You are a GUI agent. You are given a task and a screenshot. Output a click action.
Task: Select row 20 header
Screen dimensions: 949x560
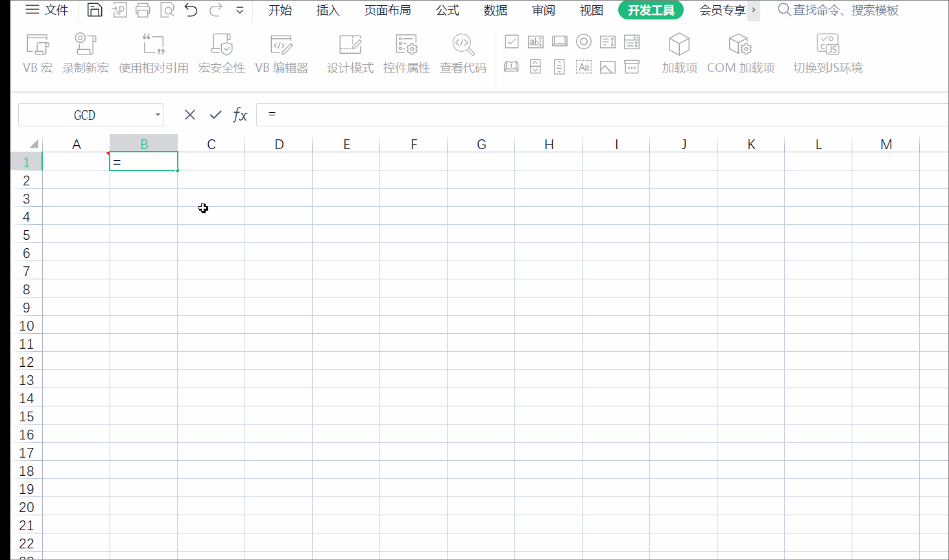coord(27,507)
